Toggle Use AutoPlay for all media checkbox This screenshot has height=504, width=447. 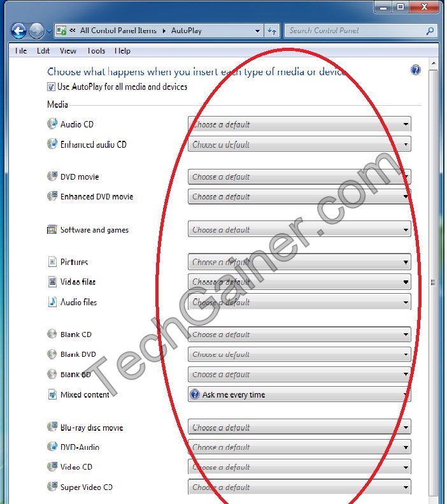click(x=51, y=87)
